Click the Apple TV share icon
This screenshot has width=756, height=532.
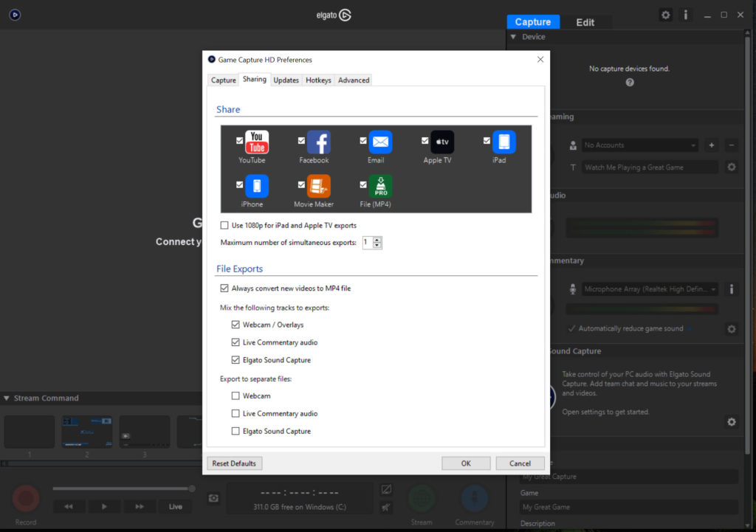click(442, 142)
